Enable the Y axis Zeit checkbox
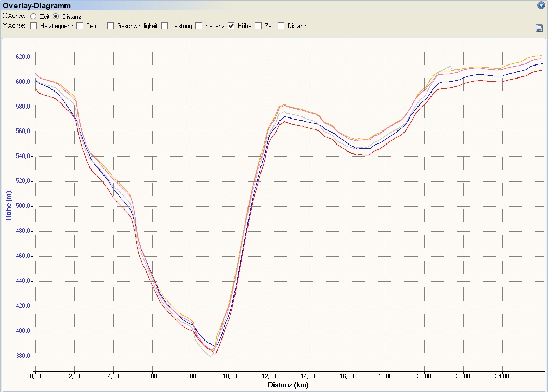Viewport: 548px width, 392px height. pos(258,26)
